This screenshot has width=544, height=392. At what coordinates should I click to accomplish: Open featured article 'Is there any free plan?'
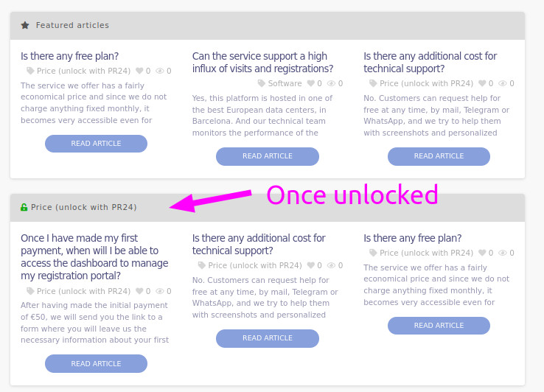(x=69, y=56)
